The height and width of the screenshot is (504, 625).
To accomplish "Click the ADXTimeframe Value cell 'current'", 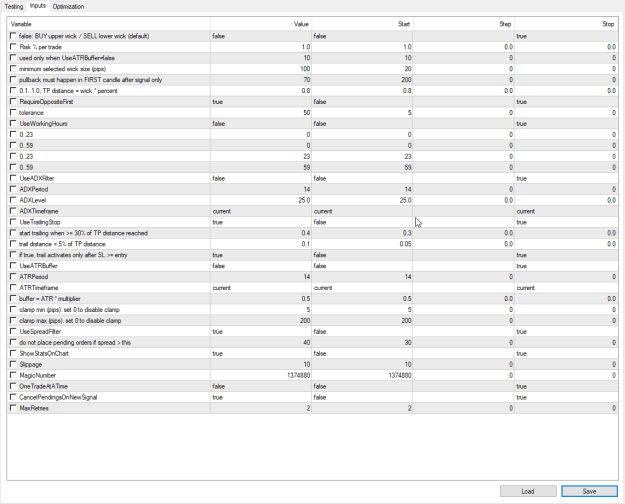I will 261,211.
